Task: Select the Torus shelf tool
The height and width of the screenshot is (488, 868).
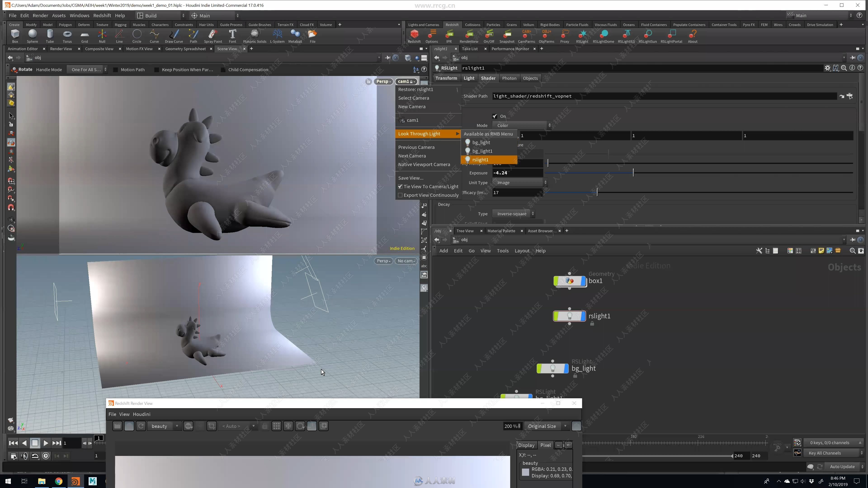Action: tap(67, 36)
